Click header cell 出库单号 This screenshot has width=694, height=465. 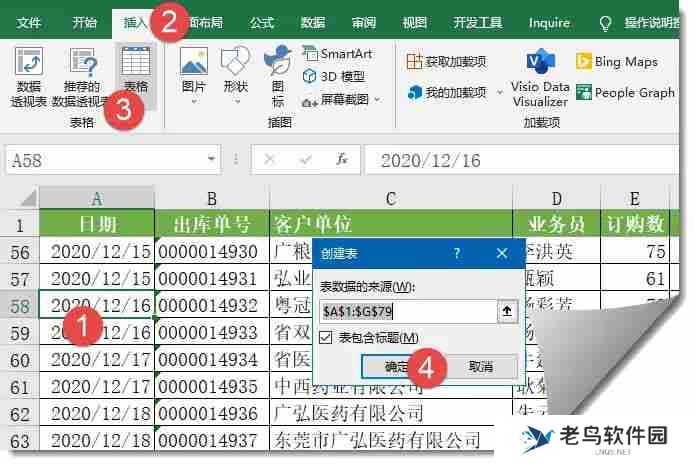(x=212, y=224)
